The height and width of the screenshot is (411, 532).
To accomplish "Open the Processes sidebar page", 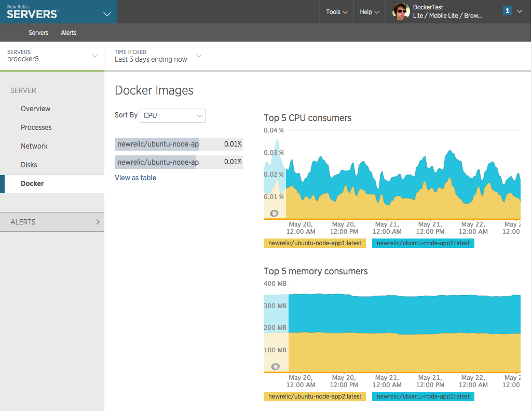I will pyautogui.click(x=36, y=127).
